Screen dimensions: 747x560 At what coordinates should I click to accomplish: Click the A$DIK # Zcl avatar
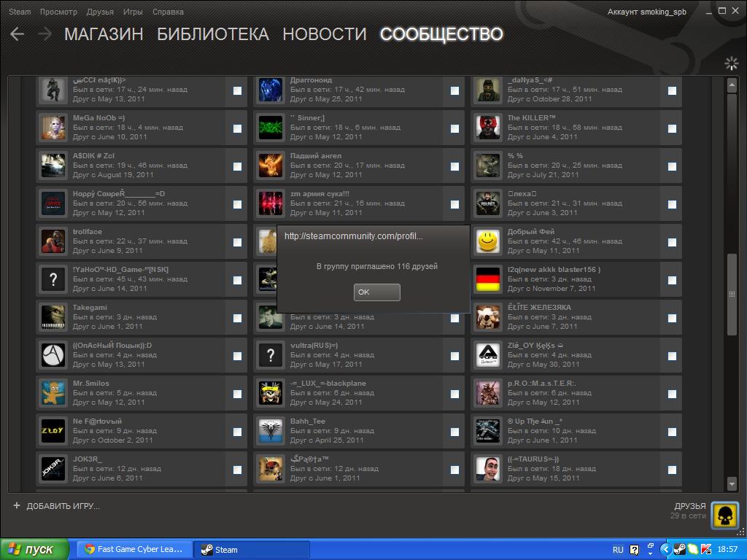click(x=53, y=166)
